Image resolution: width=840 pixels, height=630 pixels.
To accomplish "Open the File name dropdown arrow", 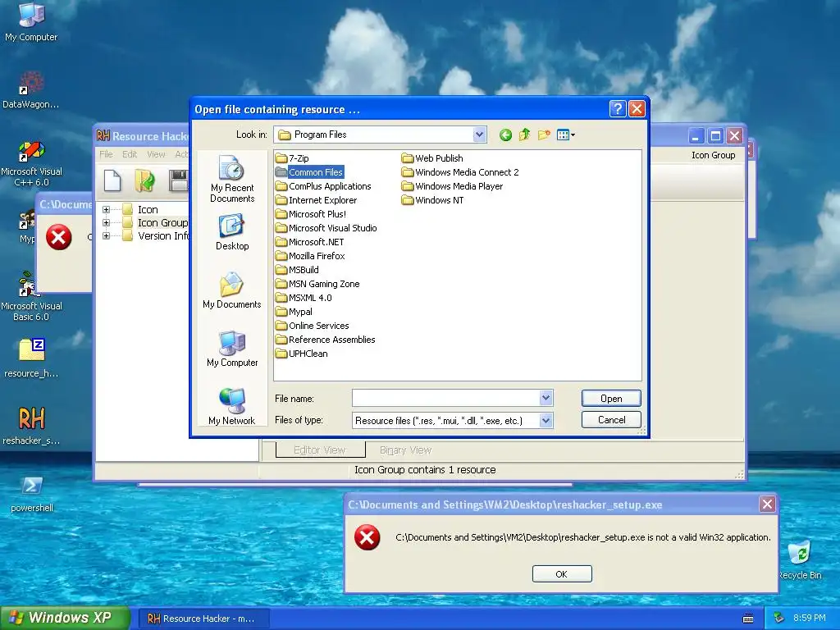I will 546,398.
